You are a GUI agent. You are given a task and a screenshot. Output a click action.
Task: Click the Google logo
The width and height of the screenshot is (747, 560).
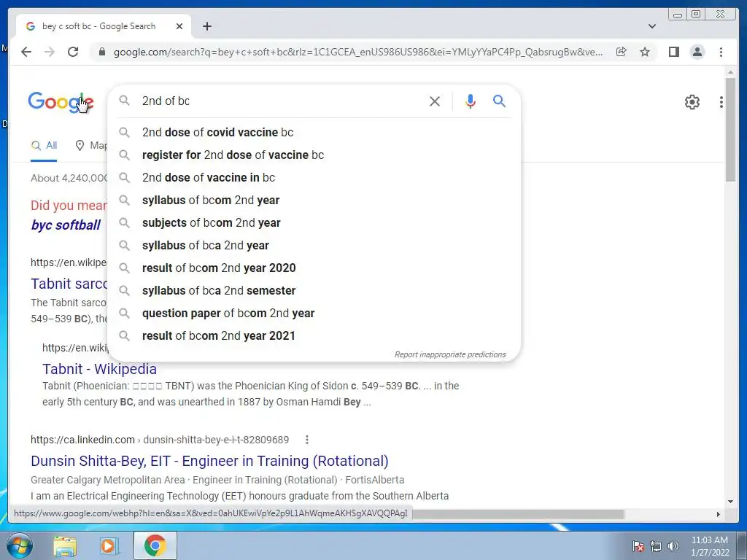tap(61, 102)
